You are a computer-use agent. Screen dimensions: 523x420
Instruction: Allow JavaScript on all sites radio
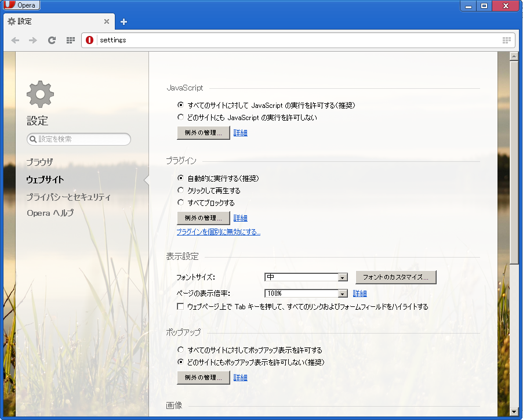[180, 105]
